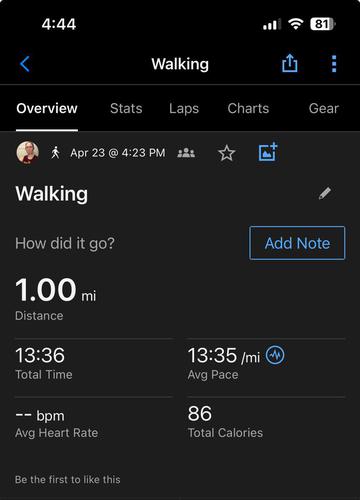The height and width of the screenshot is (500, 360).
Task: Tap the grade adjusted pace pulse icon
Action: [x=275, y=355]
